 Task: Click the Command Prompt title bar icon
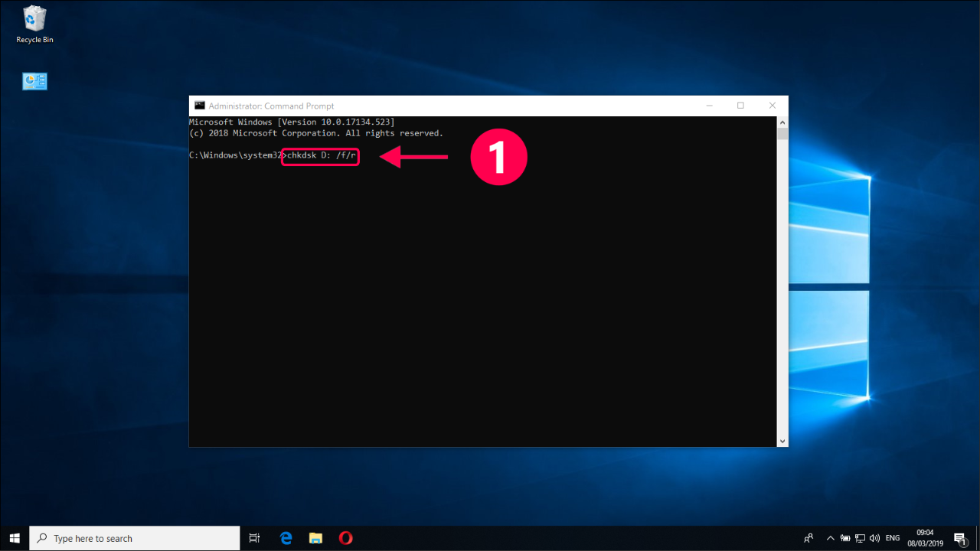(199, 106)
